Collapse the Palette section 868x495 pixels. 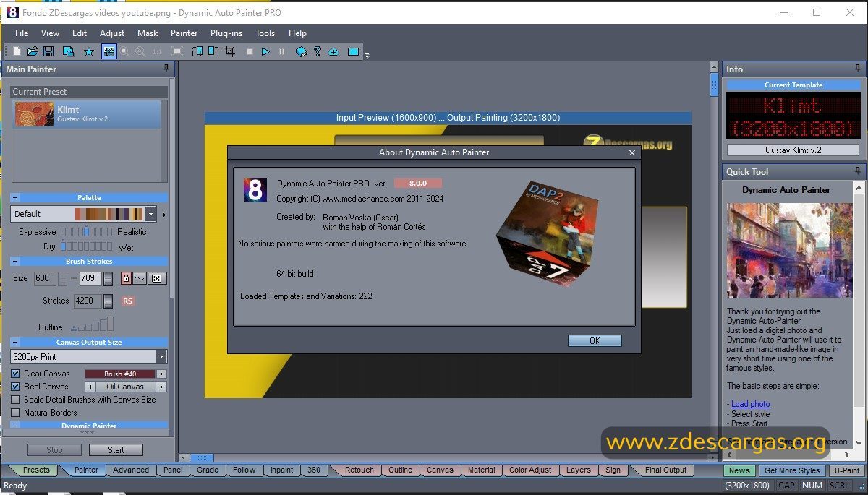(x=15, y=197)
